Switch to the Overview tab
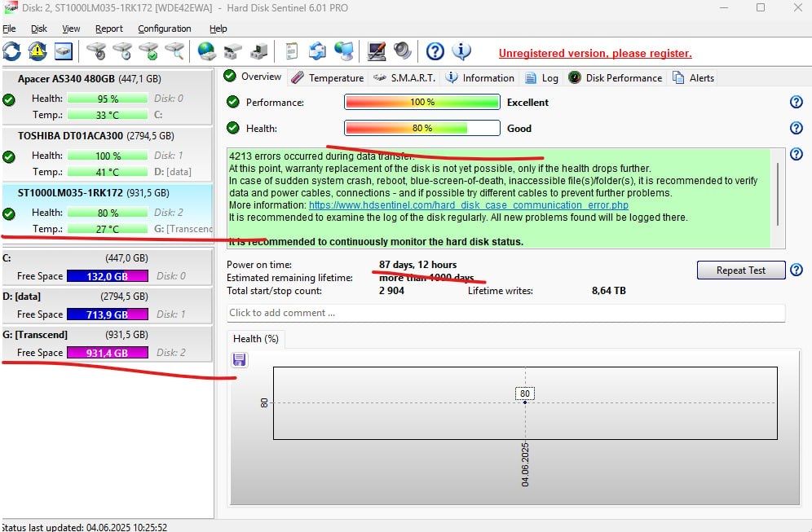The width and height of the screenshot is (812, 532). (x=253, y=77)
